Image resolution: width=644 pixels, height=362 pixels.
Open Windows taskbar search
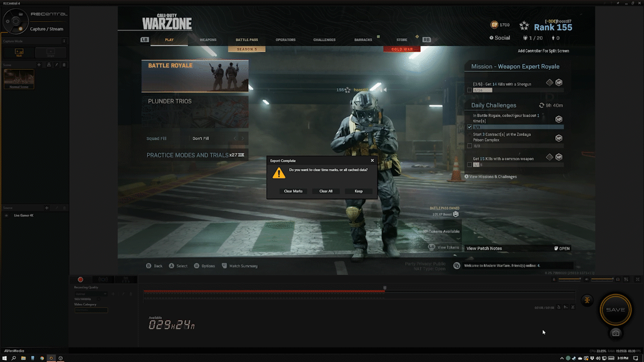click(x=14, y=358)
